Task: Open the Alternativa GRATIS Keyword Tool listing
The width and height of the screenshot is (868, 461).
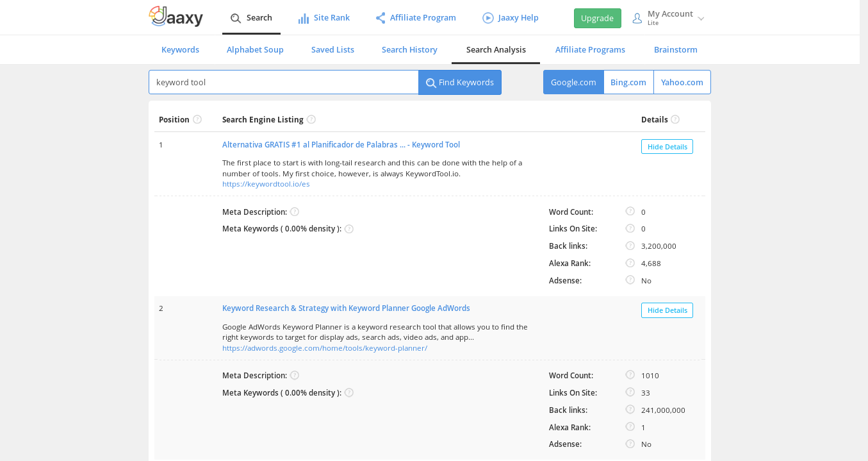Action: (341, 145)
